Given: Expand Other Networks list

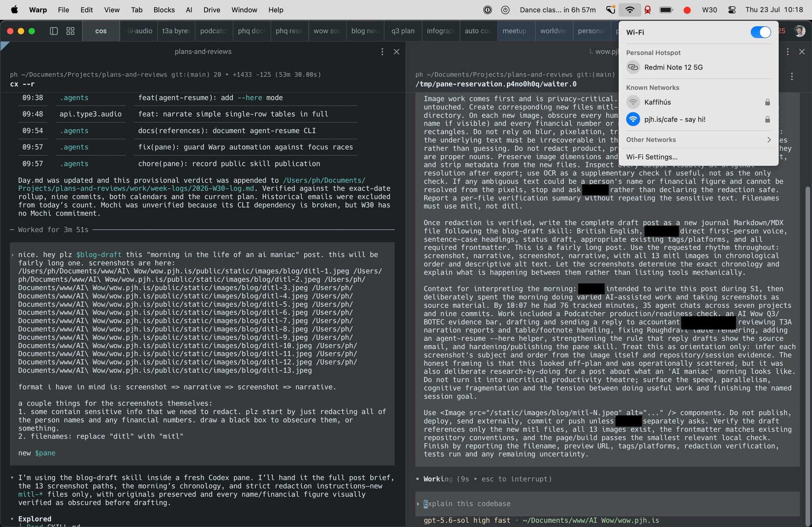Looking at the screenshot, I should (698, 139).
